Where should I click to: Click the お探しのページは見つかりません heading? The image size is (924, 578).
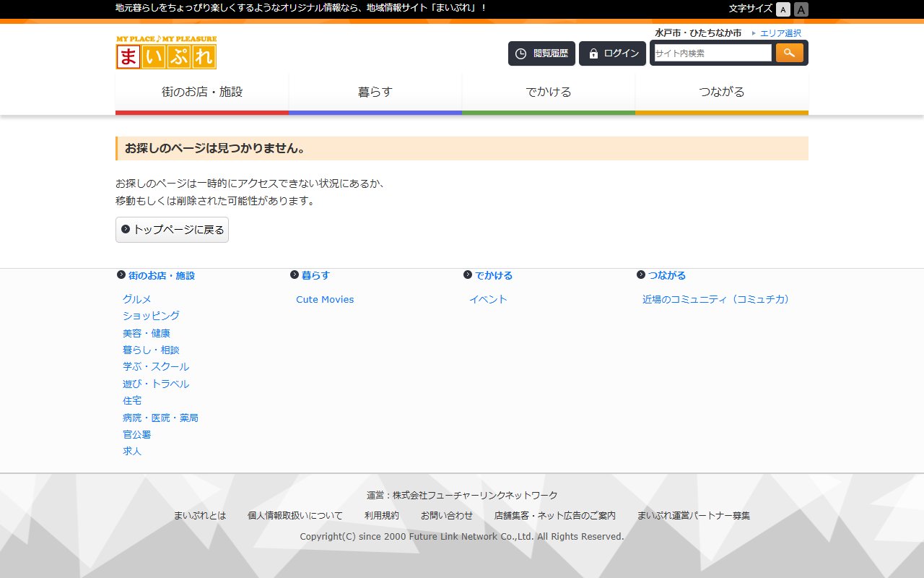(x=215, y=148)
